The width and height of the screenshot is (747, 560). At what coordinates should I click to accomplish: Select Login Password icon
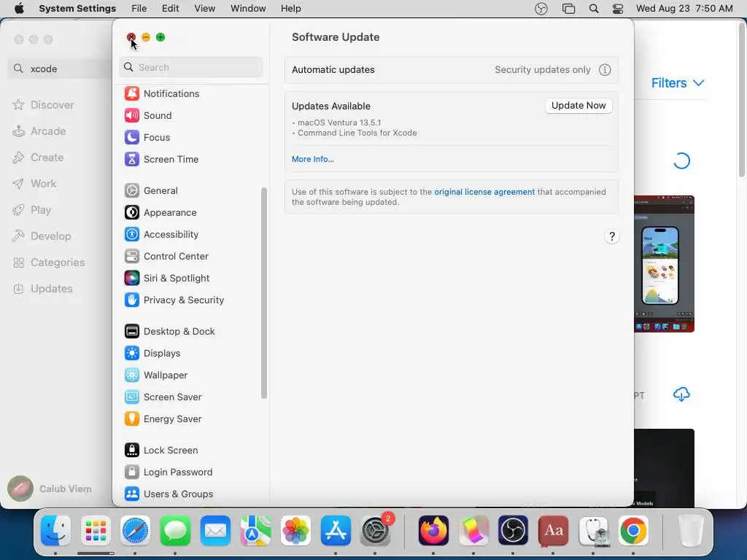(x=132, y=472)
